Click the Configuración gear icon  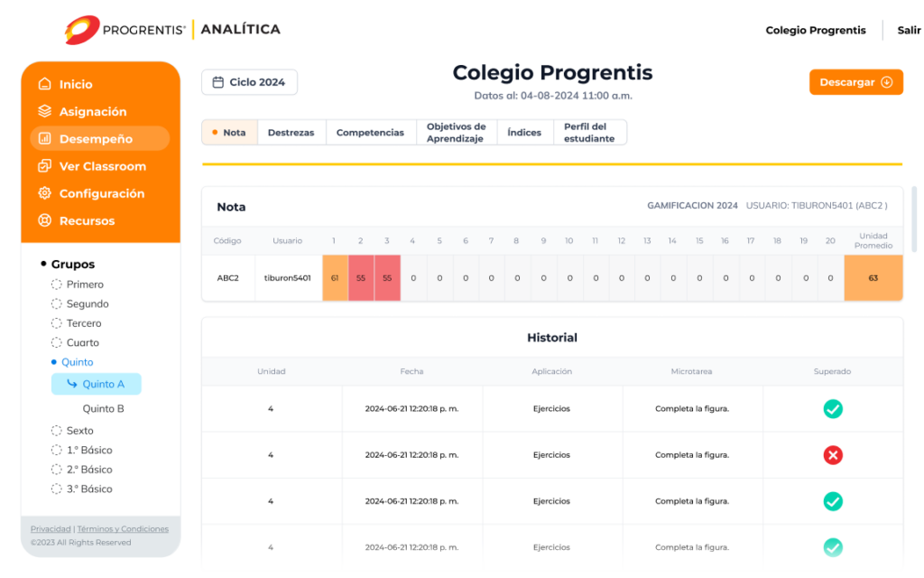pos(44,193)
